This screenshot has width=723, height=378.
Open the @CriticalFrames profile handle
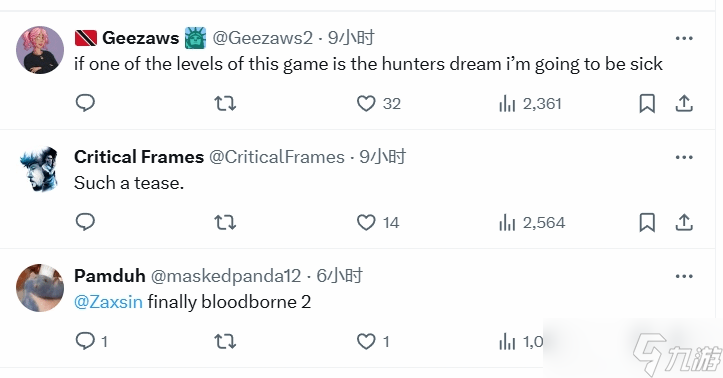[277, 157]
